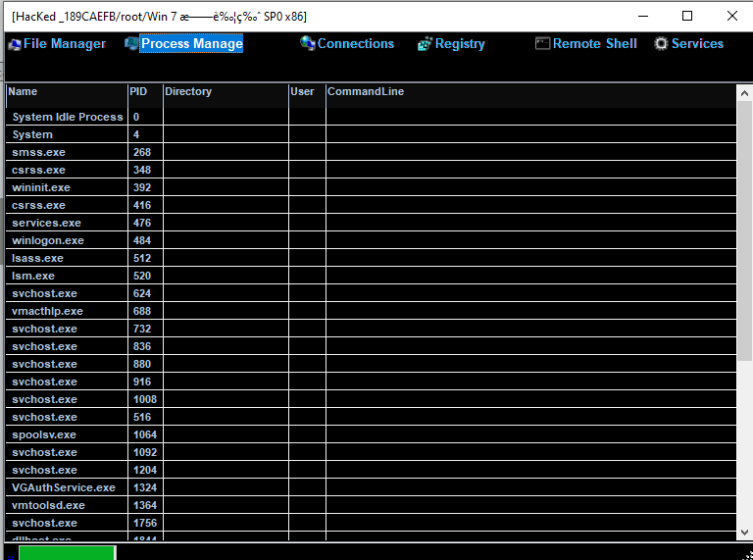753x560 pixels.
Task: Click the Directory column header
Action: pyautogui.click(x=225, y=92)
